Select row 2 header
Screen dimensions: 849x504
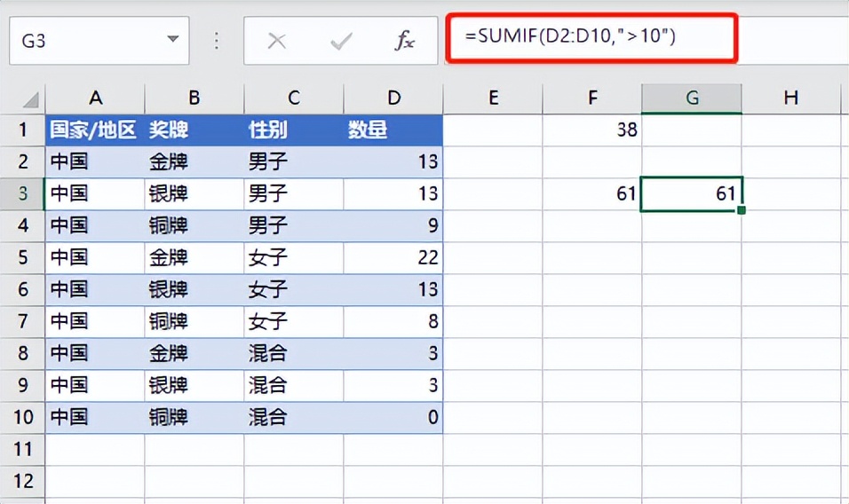pyautogui.click(x=23, y=161)
